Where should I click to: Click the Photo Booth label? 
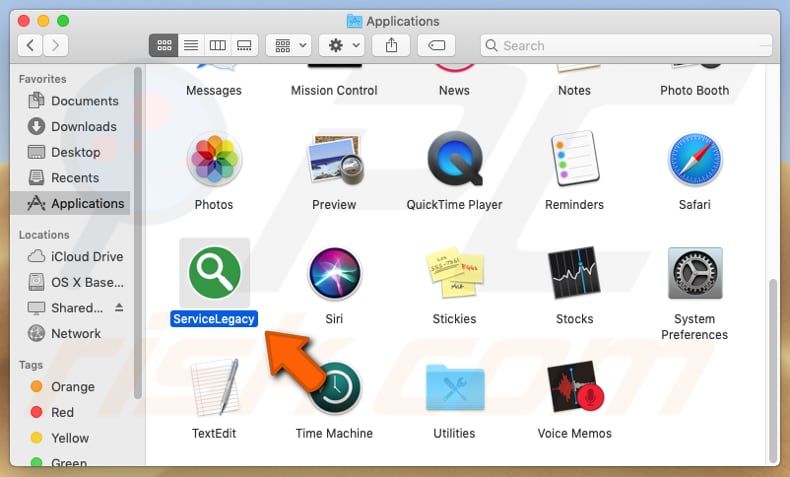pyautogui.click(x=695, y=91)
